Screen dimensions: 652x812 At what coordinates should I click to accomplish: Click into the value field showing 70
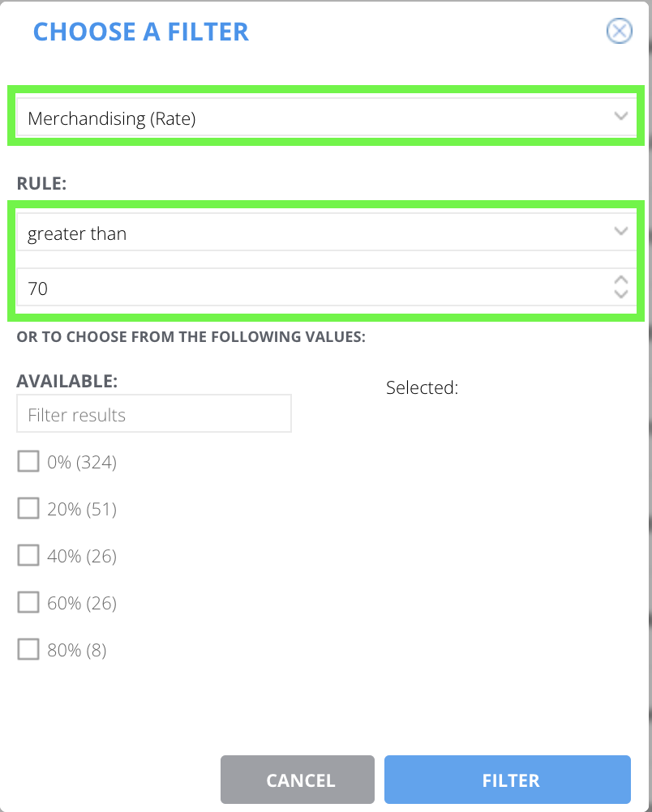308,288
